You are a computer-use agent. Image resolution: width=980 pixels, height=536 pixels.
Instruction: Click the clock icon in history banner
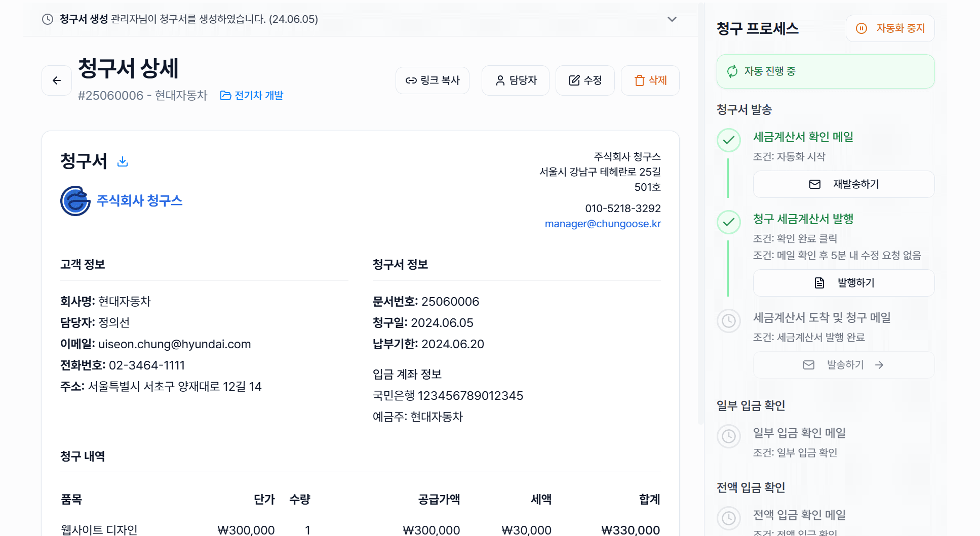48,19
